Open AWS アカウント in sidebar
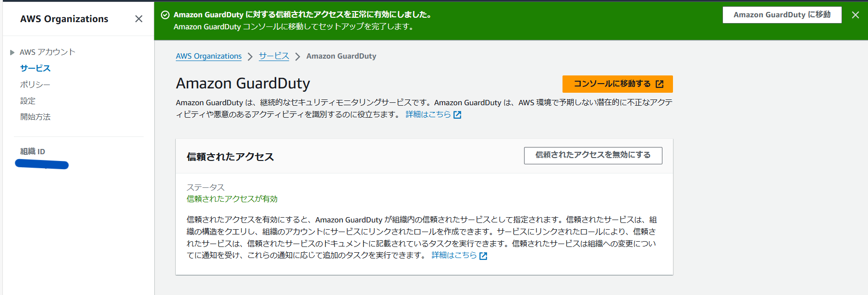868x295 pixels. click(x=48, y=52)
